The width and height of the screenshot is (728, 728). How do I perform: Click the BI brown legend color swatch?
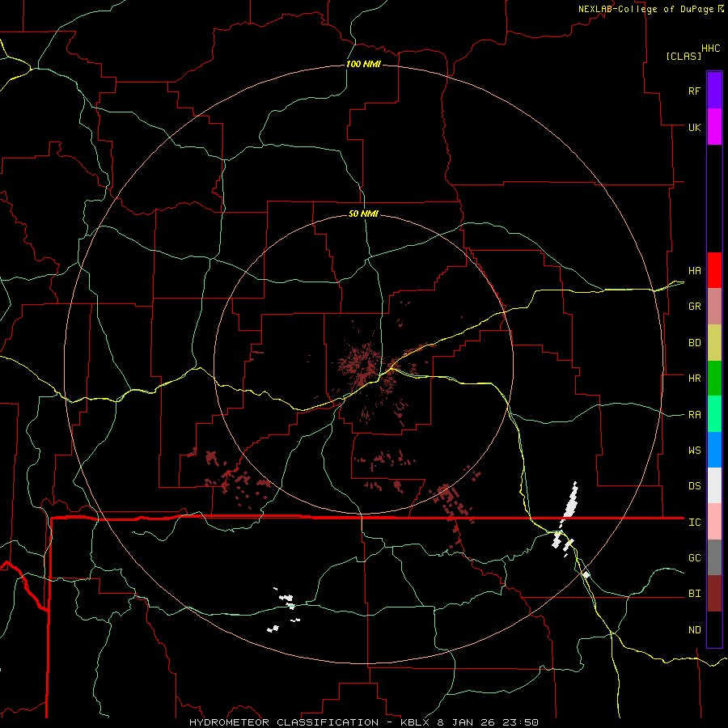pyautogui.click(x=714, y=594)
